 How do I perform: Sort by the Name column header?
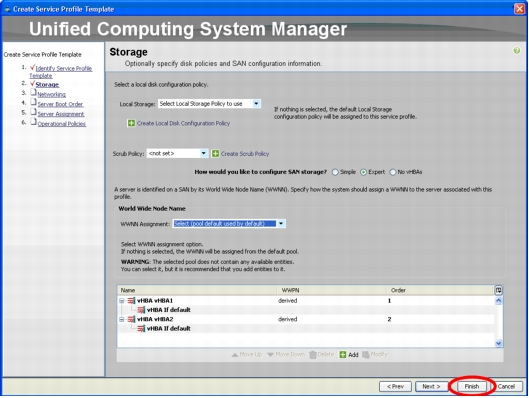coord(197,290)
